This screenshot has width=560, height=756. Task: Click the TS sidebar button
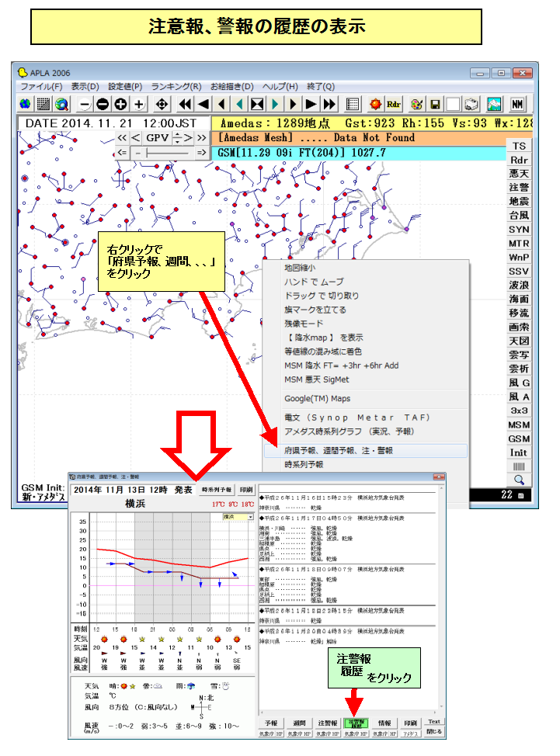click(x=519, y=146)
